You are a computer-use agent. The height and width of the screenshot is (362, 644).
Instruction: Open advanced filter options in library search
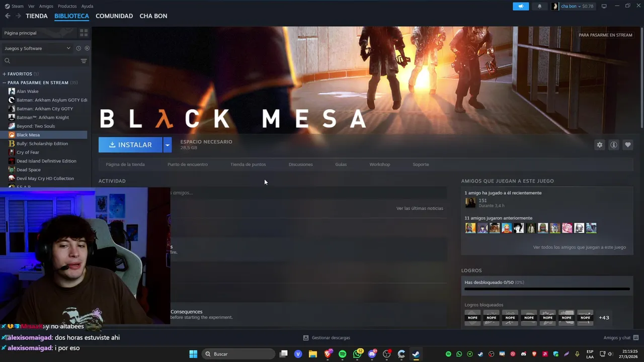[x=84, y=61]
